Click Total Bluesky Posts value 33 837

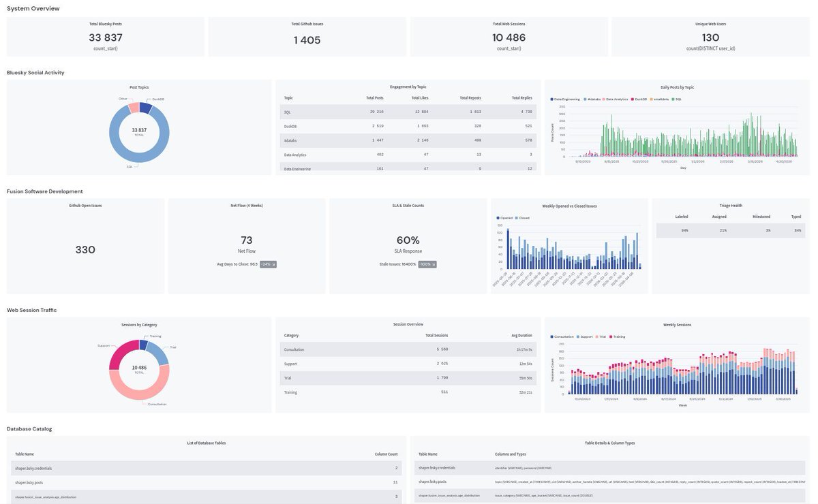(x=106, y=37)
